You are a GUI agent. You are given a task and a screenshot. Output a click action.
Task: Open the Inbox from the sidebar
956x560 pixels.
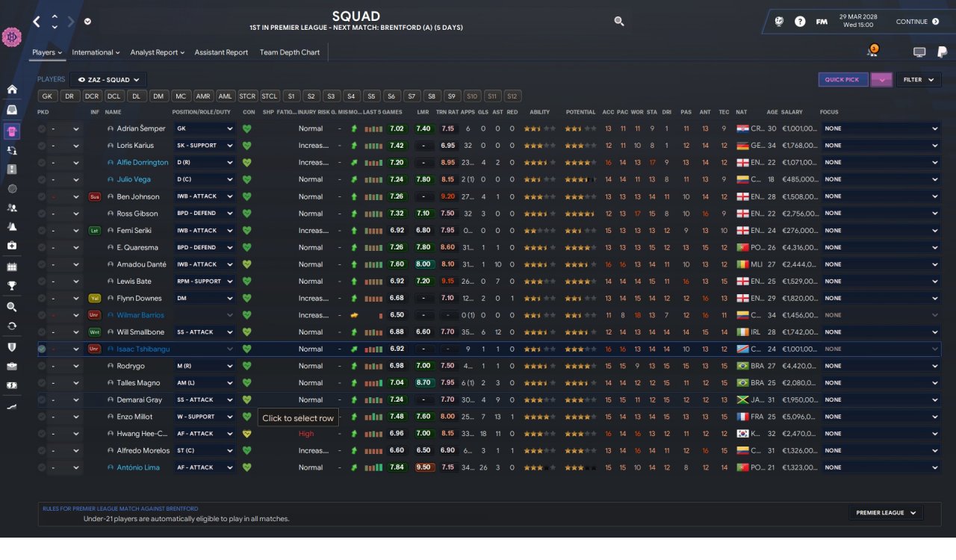12,111
